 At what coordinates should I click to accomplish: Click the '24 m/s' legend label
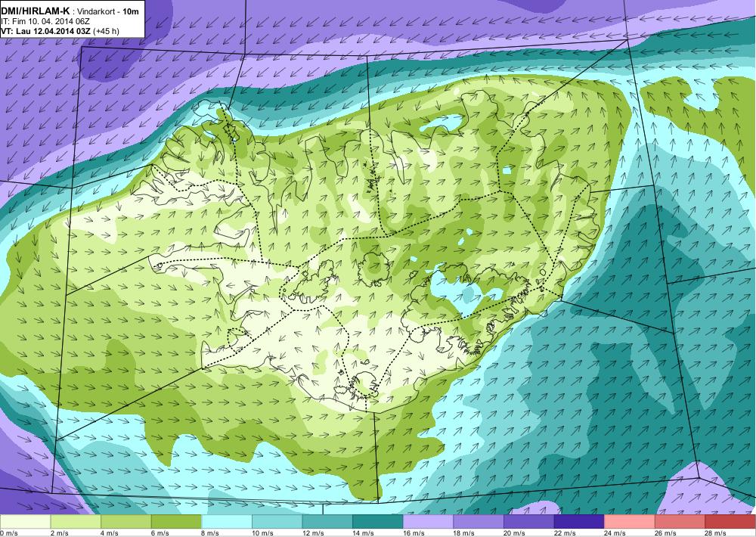pyautogui.click(x=615, y=532)
